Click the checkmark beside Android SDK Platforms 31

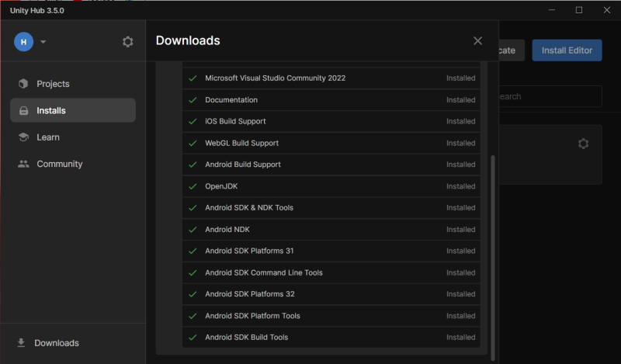point(193,251)
